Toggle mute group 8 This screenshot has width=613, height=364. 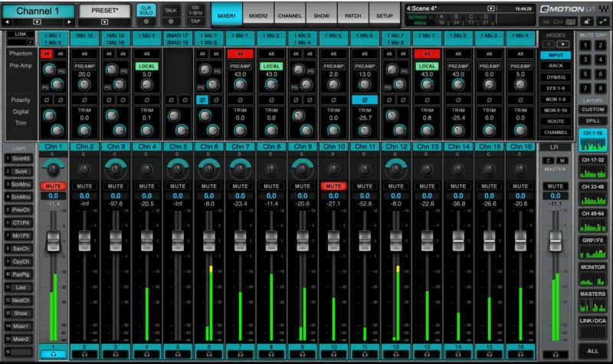click(x=601, y=88)
